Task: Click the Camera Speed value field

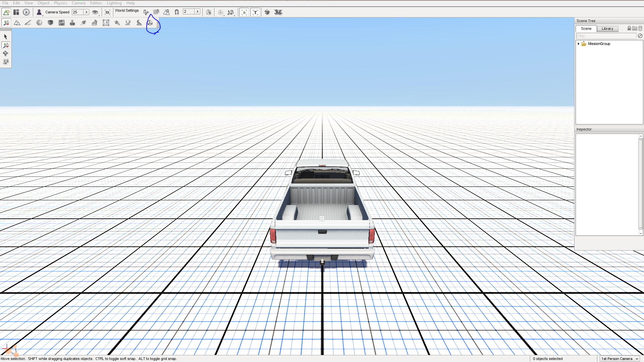Action: point(78,12)
